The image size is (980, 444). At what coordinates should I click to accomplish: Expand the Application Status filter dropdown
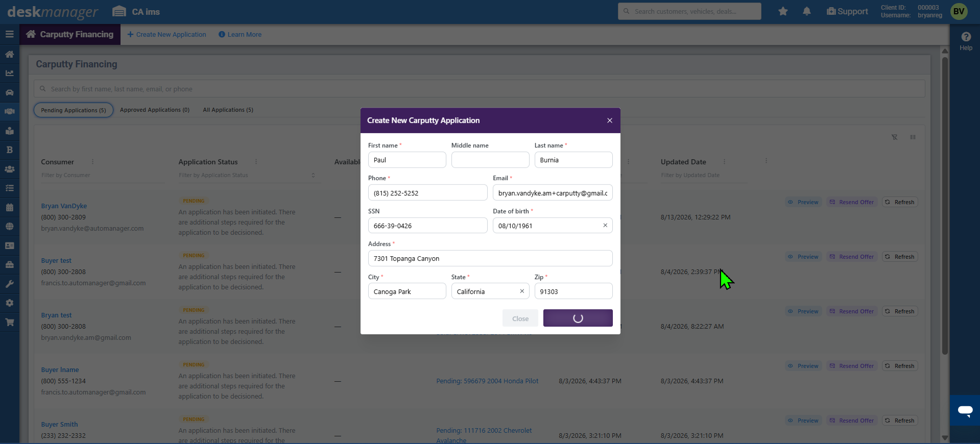click(313, 175)
